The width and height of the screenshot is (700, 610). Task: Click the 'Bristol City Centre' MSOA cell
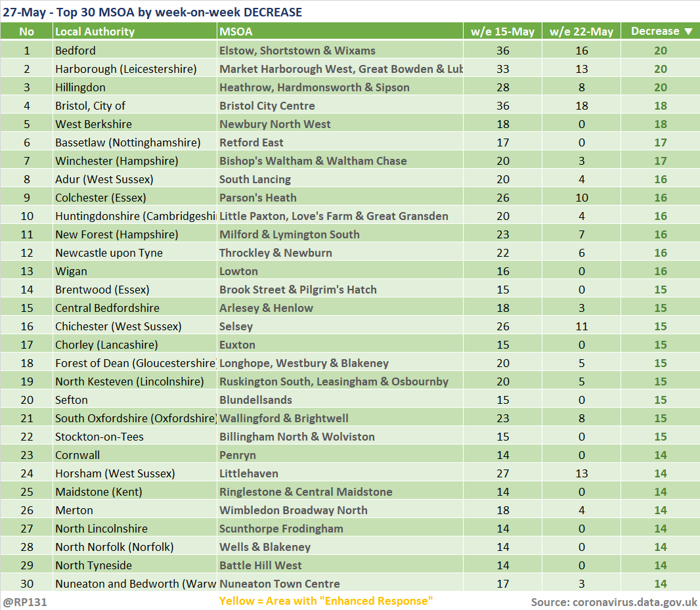click(x=340, y=106)
